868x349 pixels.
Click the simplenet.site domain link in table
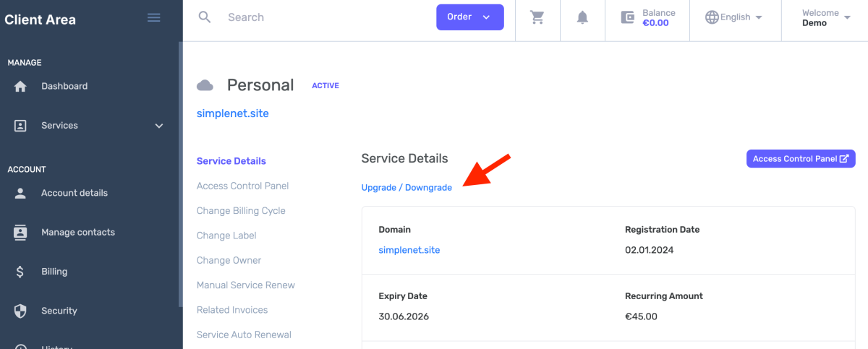409,250
